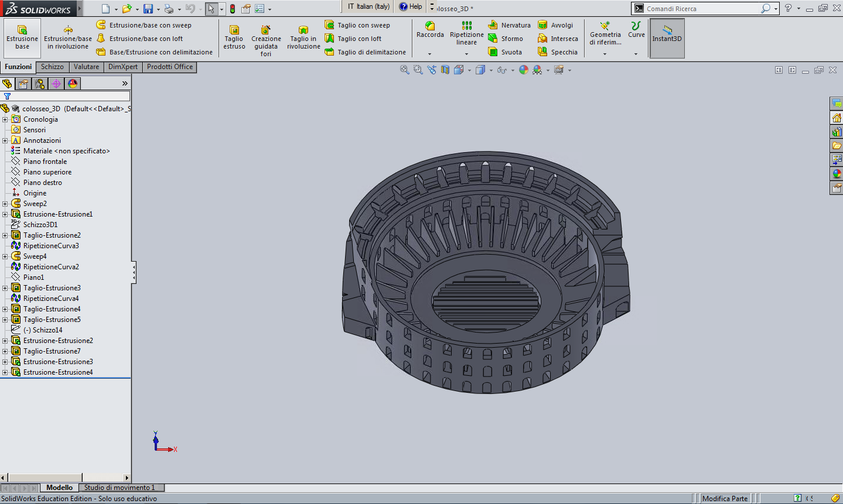Click the feature tree filter field
The height and width of the screenshot is (504, 843).
(66, 96)
